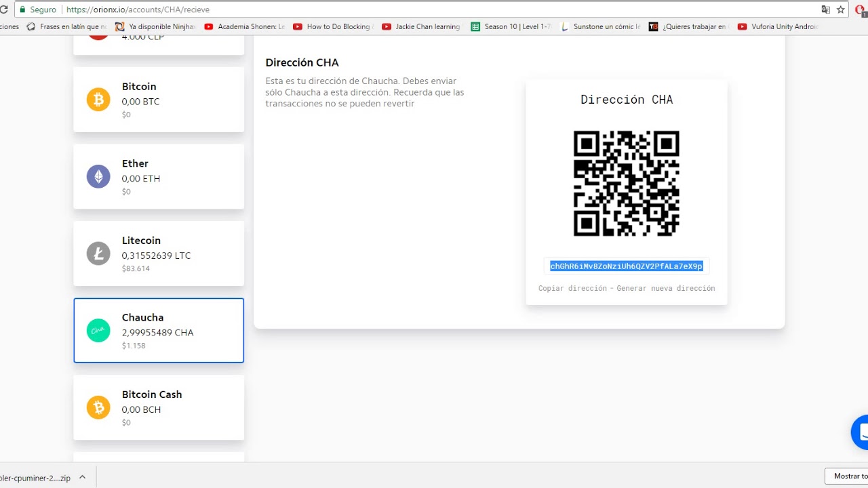Open the ¿Quieres trabajar en bookmark
The height and width of the screenshot is (488, 868).
tap(689, 26)
